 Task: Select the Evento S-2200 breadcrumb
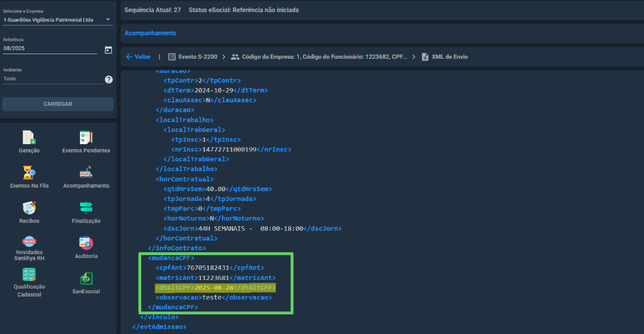coord(198,57)
